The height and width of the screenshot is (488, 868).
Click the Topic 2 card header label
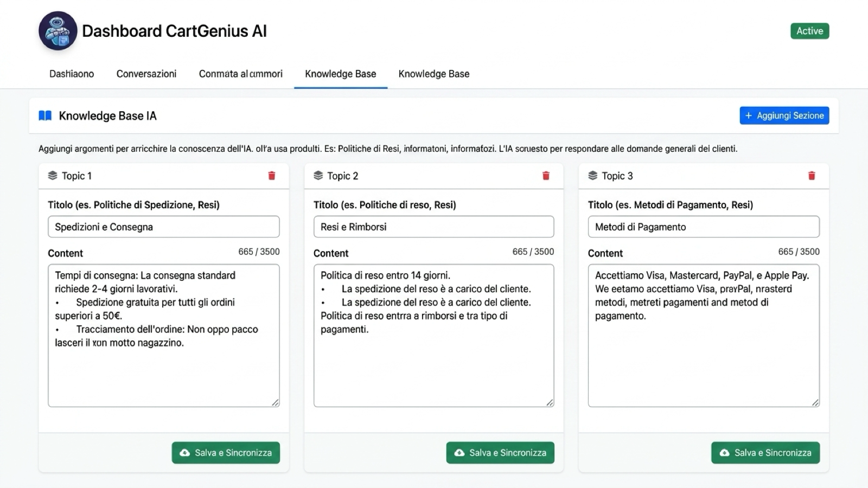click(343, 176)
